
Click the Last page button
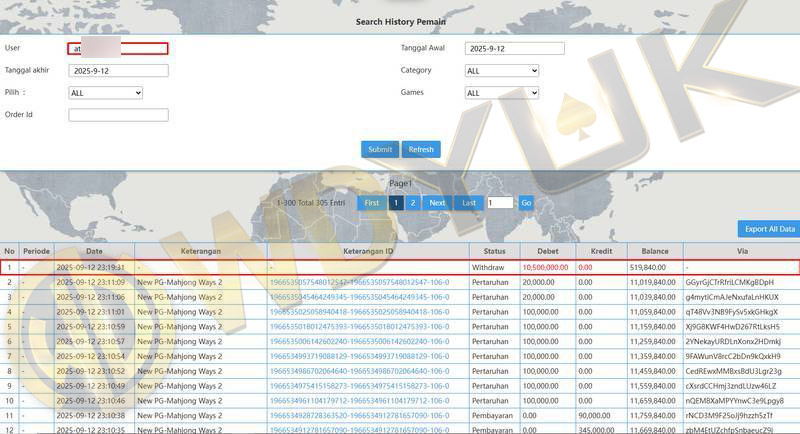pos(468,202)
